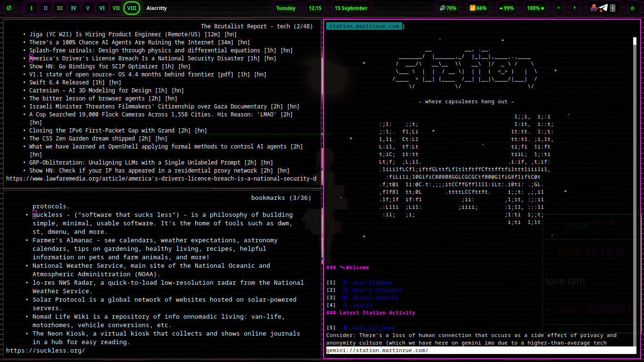Open the GRP-Obliteration entry
This screenshot has width=644, height=362.
tap(151, 163)
